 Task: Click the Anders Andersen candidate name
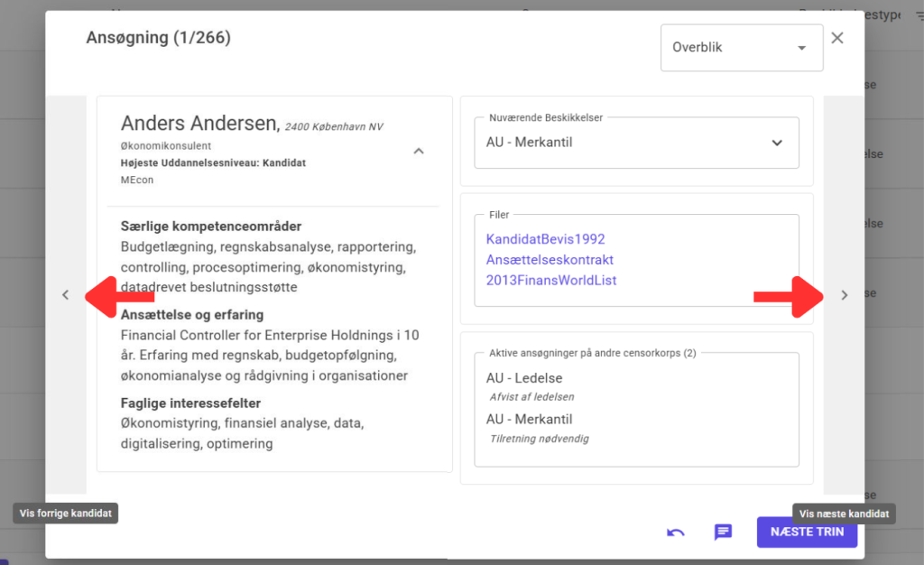(199, 125)
